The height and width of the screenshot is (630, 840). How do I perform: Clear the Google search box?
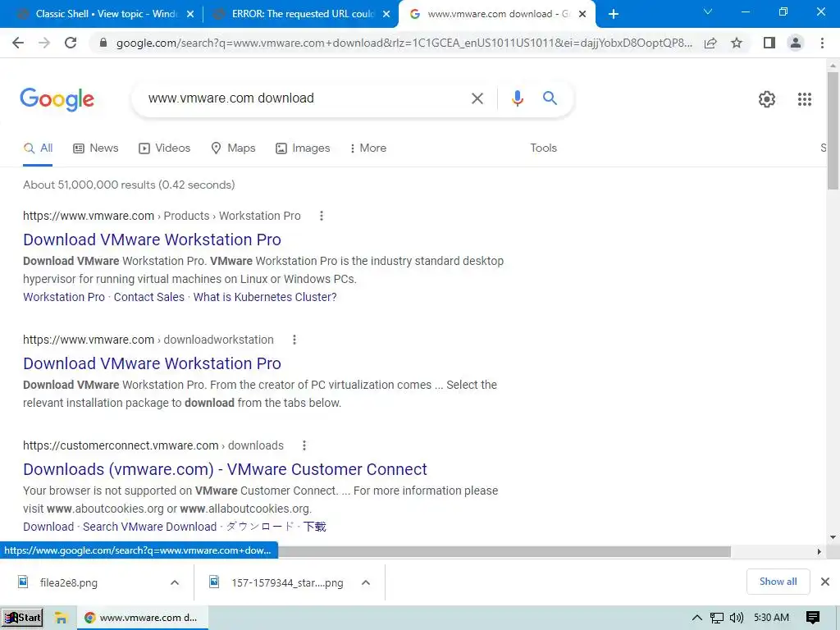tap(477, 98)
